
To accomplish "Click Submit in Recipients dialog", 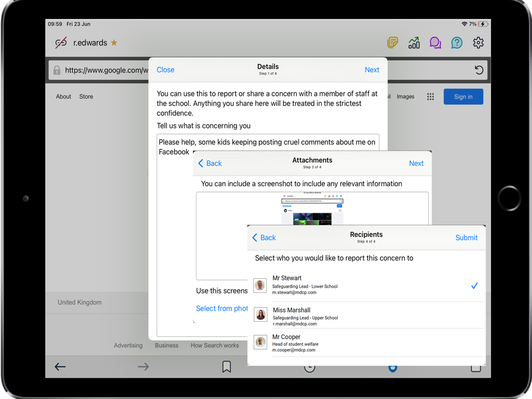I will [x=466, y=238].
